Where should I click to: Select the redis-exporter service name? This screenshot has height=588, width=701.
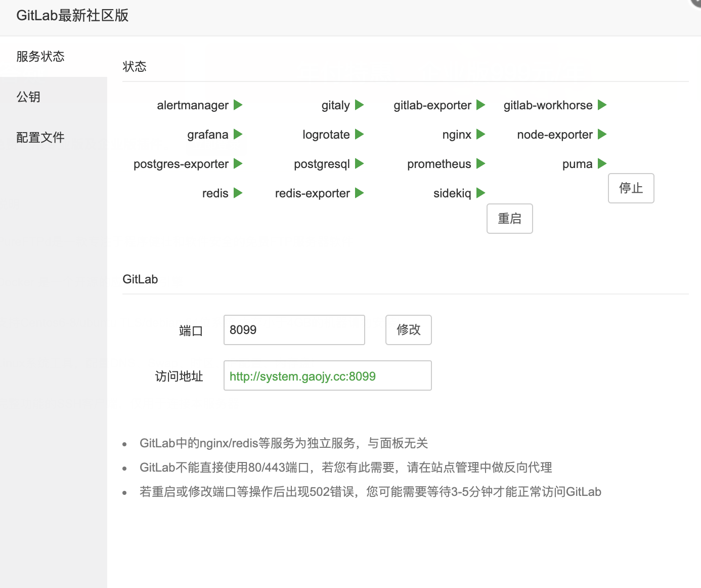313,193
